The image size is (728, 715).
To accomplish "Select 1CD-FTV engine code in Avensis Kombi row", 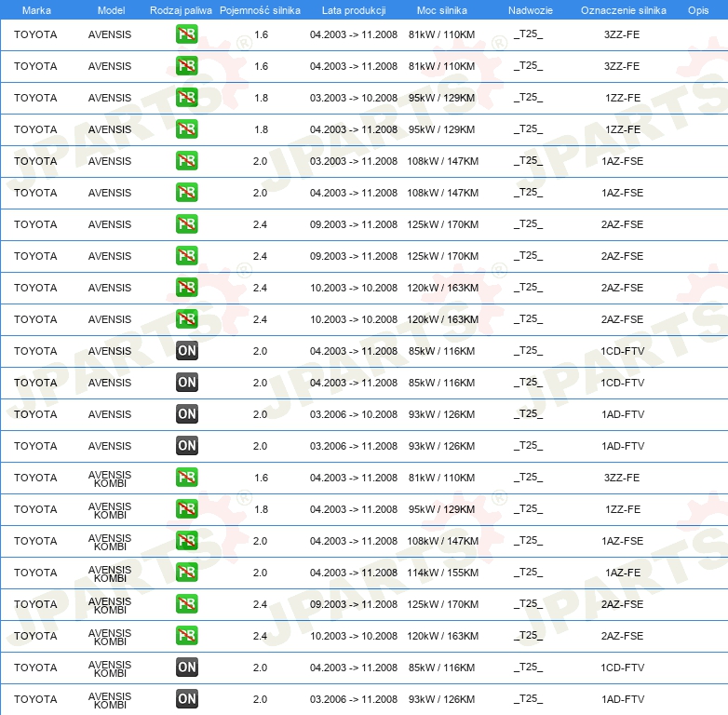I will point(622,668).
